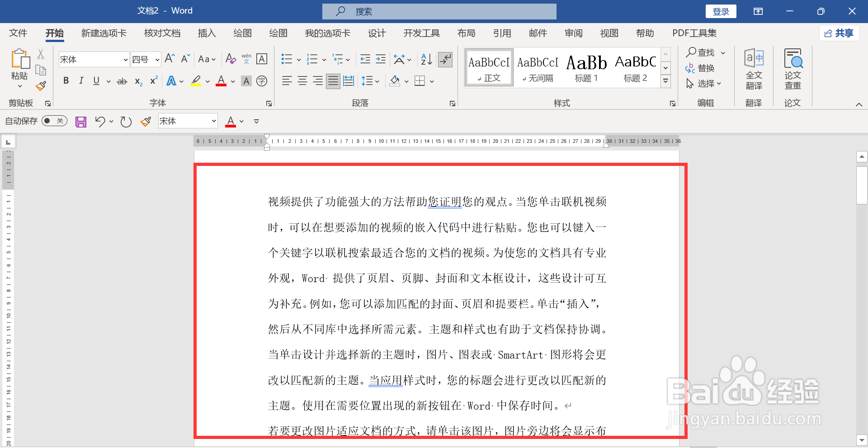Open the font size dropdown
This screenshot has width=868, height=448.
tap(156, 59)
